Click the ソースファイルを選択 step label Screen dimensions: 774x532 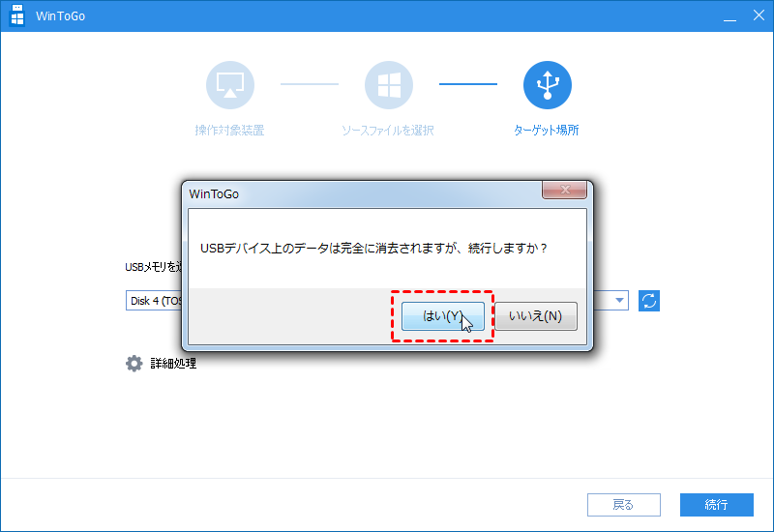point(388,131)
